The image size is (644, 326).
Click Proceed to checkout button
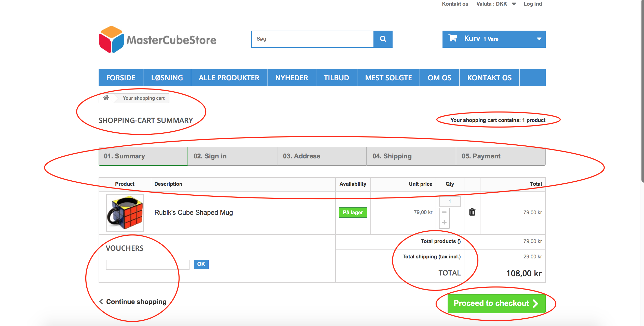(x=496, y=303)
